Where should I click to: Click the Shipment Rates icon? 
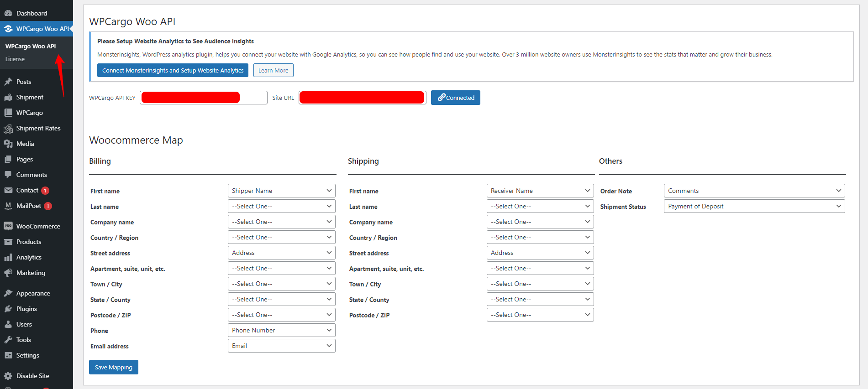pyautogui.click(x=8, y=129)
